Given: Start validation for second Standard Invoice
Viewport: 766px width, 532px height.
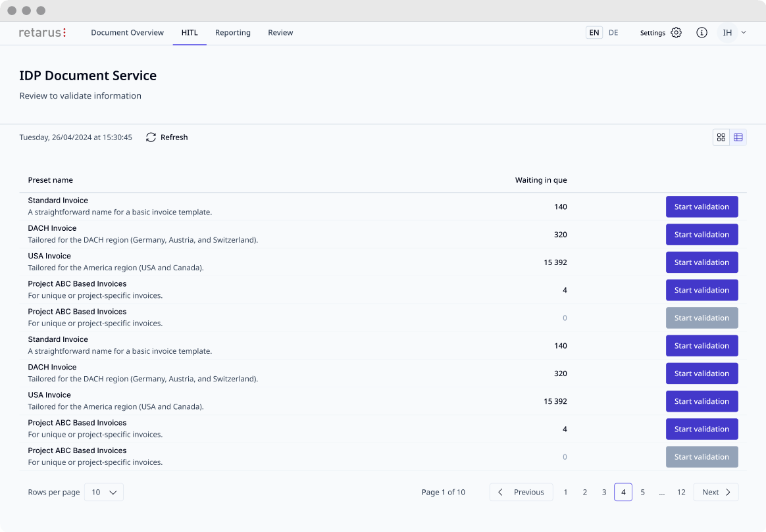Looking at the screenshot, I should coord(702,345).
